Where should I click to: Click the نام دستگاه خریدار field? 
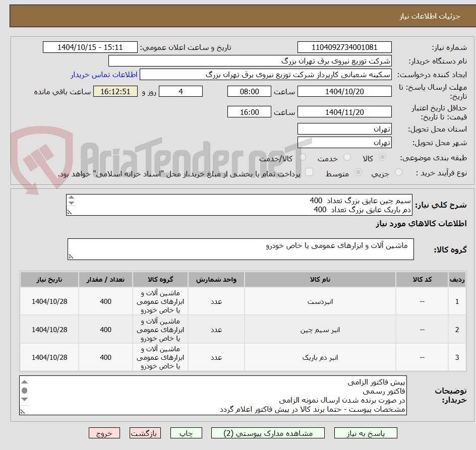click(250, 61)
